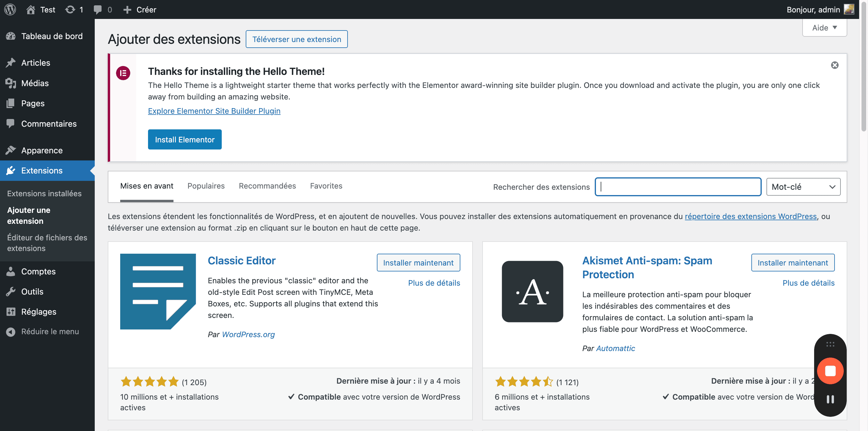Screen dimensions: 868x431
Task: Open Explore Elementor Site Builder Plugin link
Action: click(214, 111)
